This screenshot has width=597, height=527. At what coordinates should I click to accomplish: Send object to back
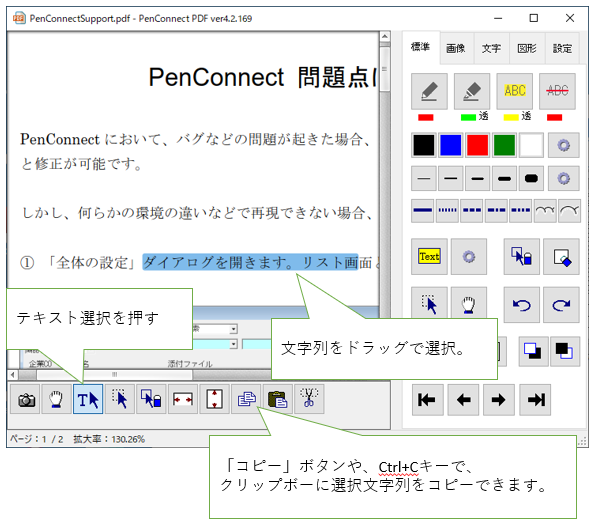tap(565, 351)
